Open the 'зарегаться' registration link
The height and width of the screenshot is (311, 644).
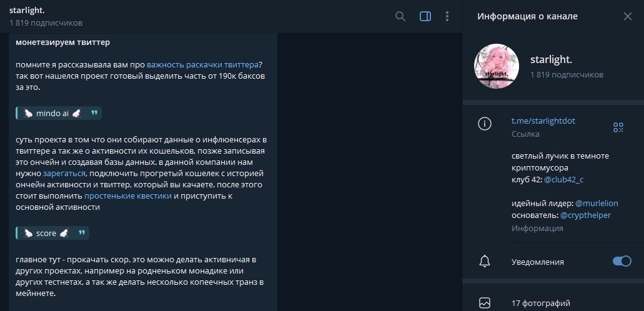click(64, 173)
